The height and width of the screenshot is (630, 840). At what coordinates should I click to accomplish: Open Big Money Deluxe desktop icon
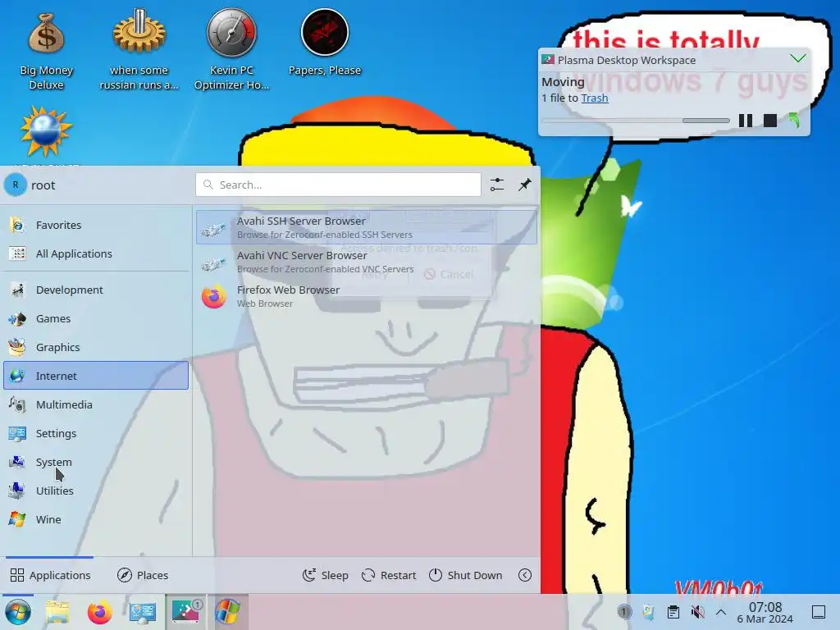46,51
